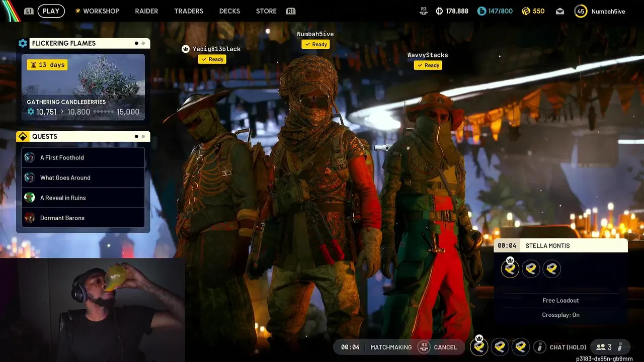
Task: Click the Flickering Flames gear icon
Action: [x=23, y=43]
